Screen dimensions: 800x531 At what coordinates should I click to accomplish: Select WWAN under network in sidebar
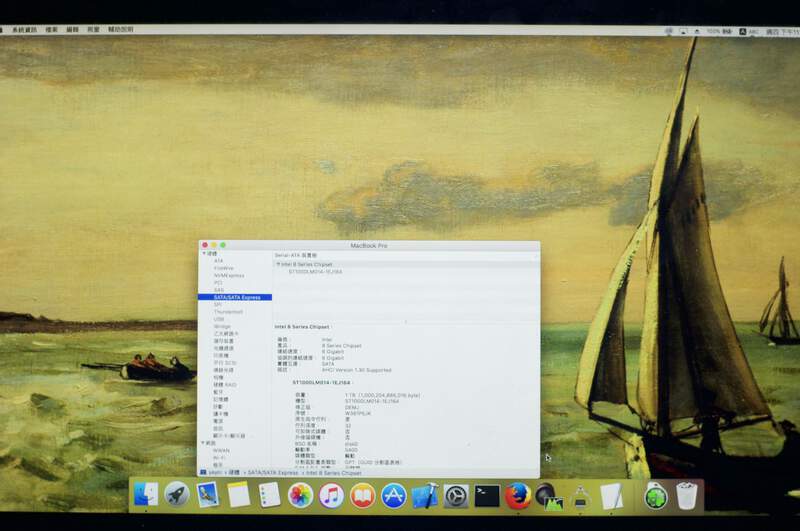pos(221,450)
